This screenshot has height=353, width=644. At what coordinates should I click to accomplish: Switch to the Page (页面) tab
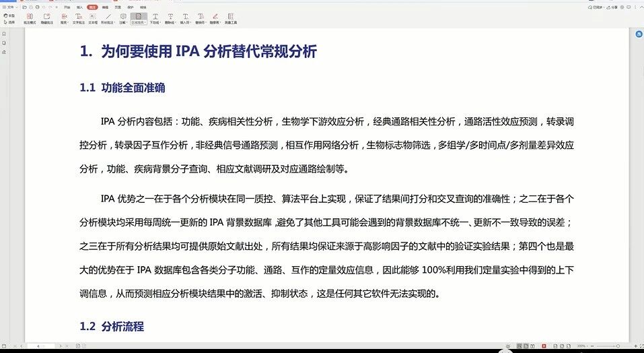118,7
